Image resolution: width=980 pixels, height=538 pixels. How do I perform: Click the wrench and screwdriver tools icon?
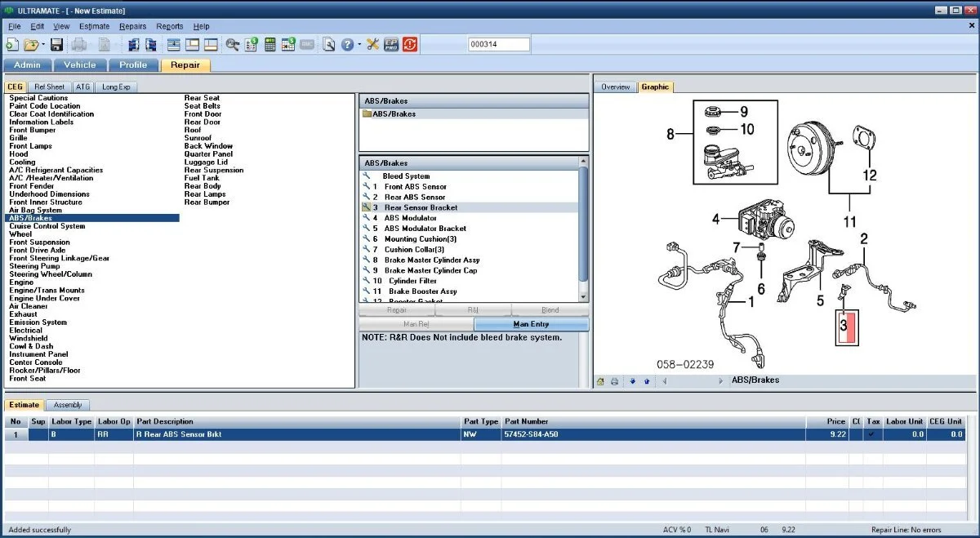[x=372, y=45]
